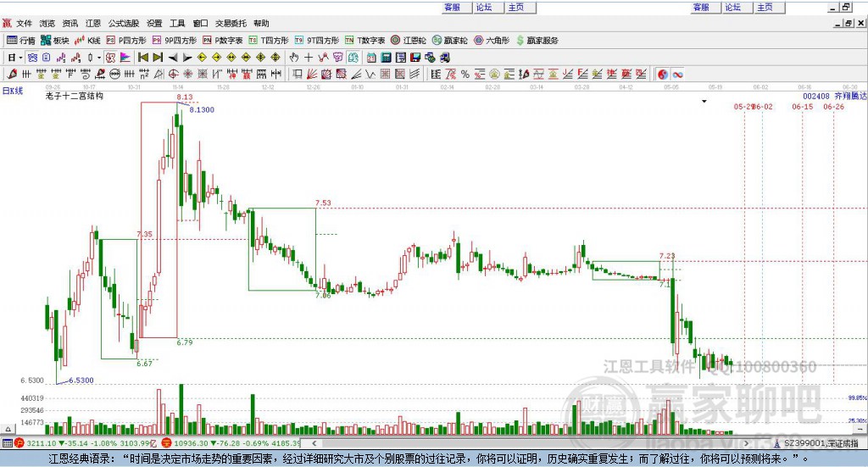Click the red 沪 badge in status bar
This screenshot has width=868, height=467.
tap(19, 443)
